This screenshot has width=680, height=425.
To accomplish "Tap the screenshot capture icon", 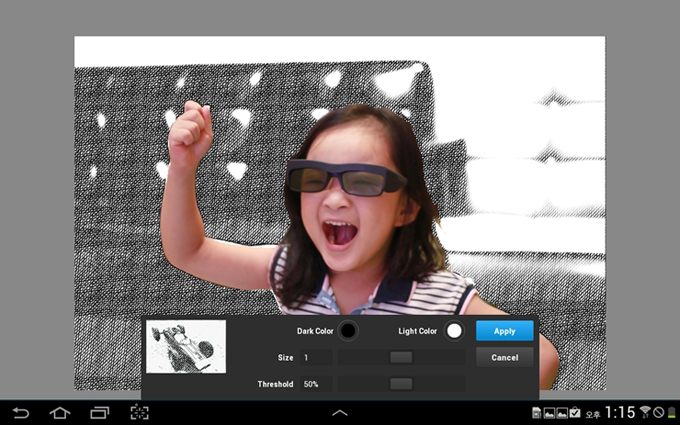I will [x=139, y=412].
